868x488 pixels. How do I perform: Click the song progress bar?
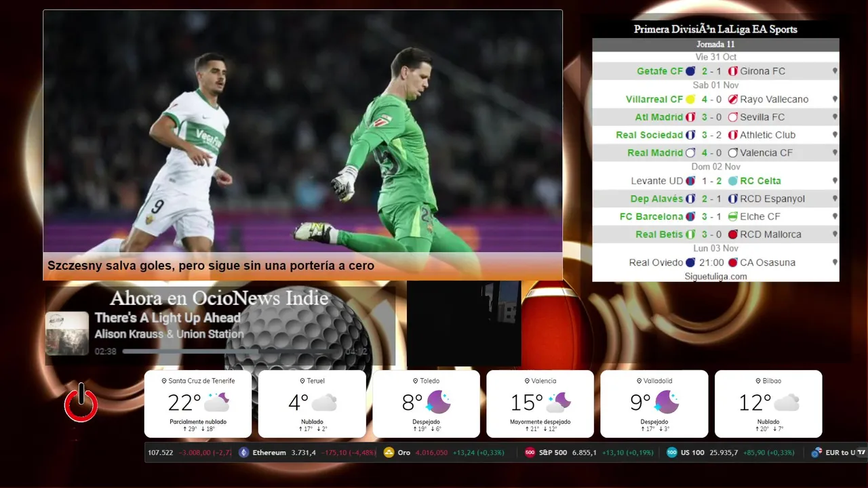pos(232,352)
